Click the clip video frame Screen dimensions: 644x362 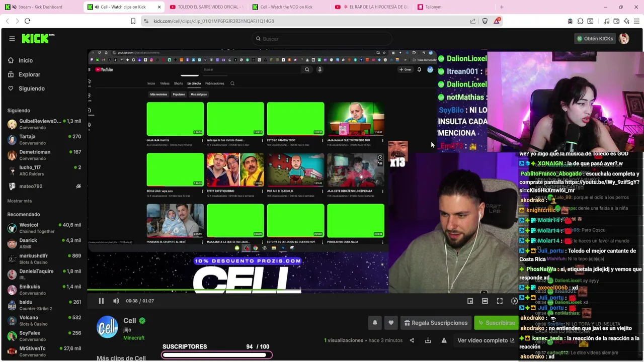tap(302, 171)
